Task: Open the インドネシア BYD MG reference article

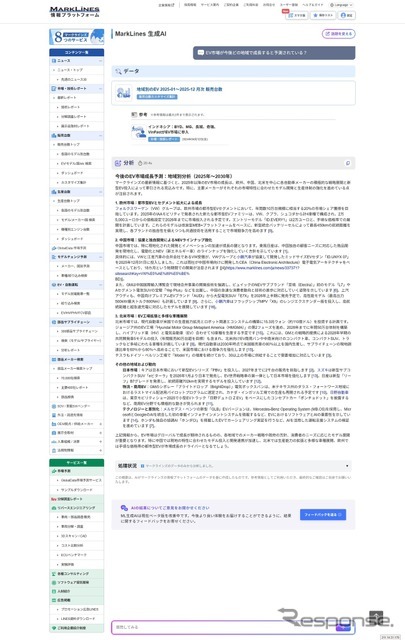Action: (182, 129)
